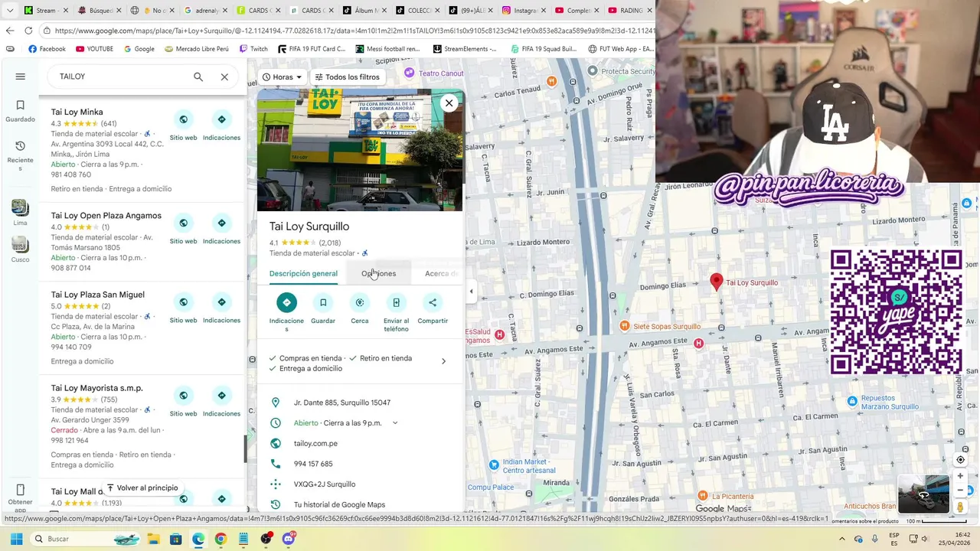The image size is (980, 551).
Task: Click Enviar al teléfono
Action: (396, 313)
